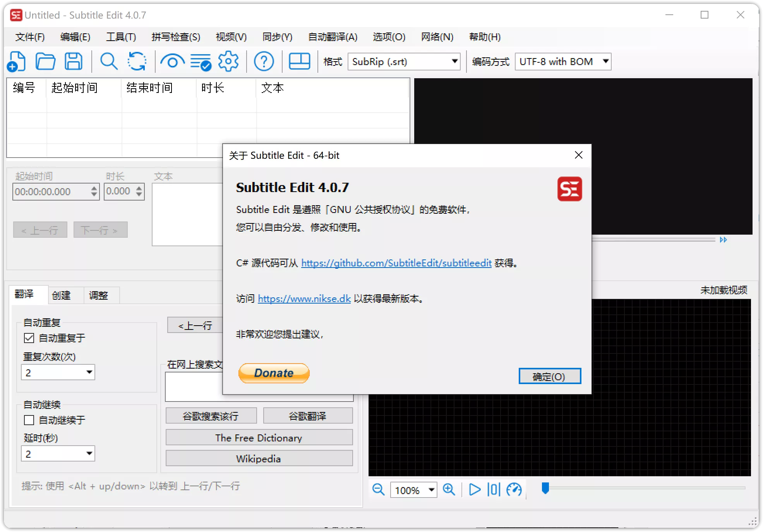763x532 pixels.
Task: Open the 重复次数 dropdown
Action: (90, 372)
